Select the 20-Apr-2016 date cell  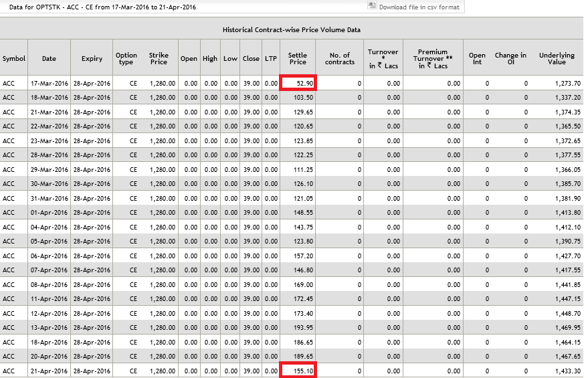(x=49, y=357)
